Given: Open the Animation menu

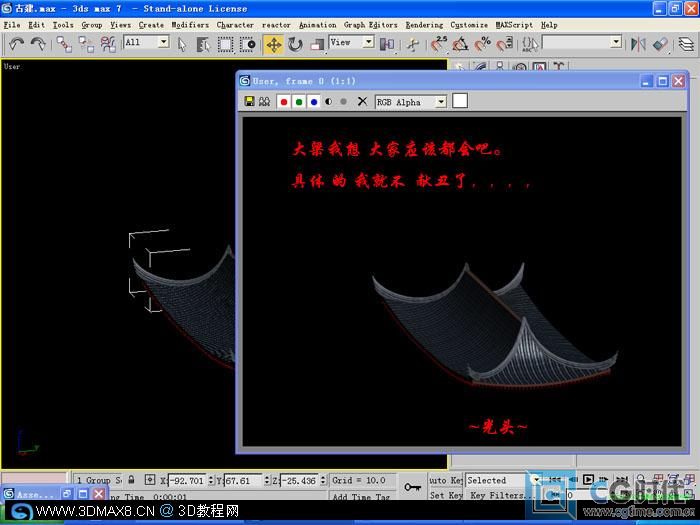Looking at the screenshot, I should (317, 25).
